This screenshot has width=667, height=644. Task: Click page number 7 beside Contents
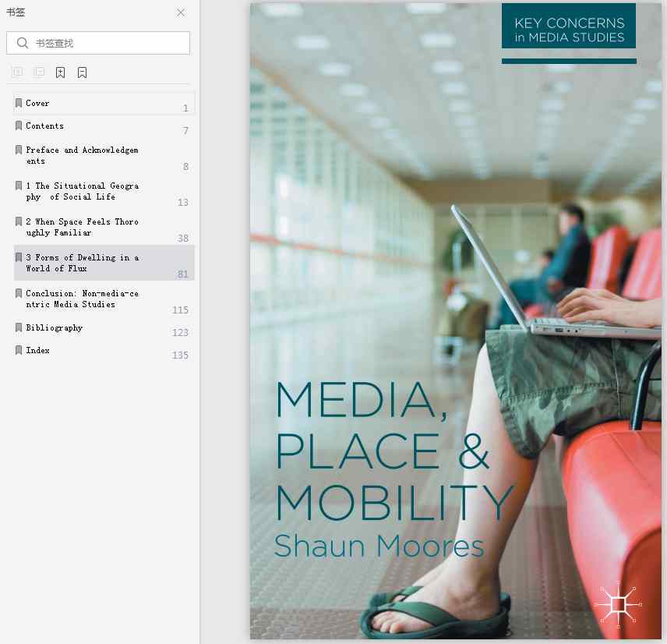(185, 130)
